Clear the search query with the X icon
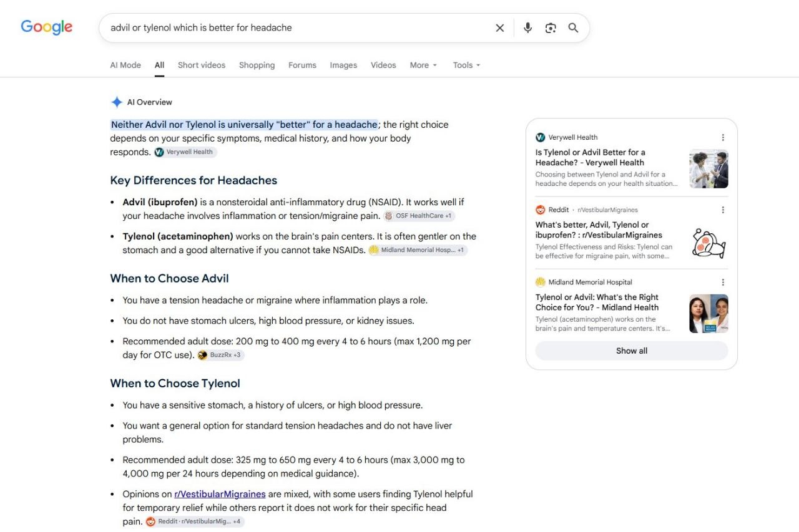Viewport: 799px width, 532px height. pos(499,28)
